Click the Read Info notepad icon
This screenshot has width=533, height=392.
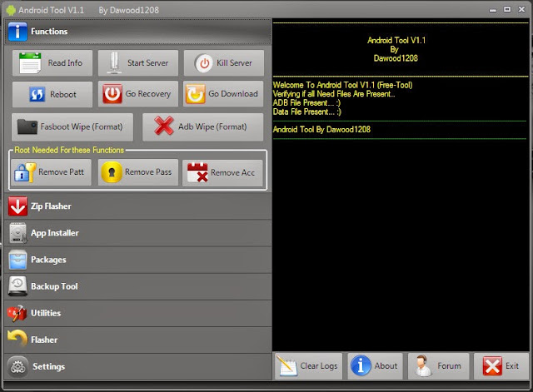(x=30, y=63)
